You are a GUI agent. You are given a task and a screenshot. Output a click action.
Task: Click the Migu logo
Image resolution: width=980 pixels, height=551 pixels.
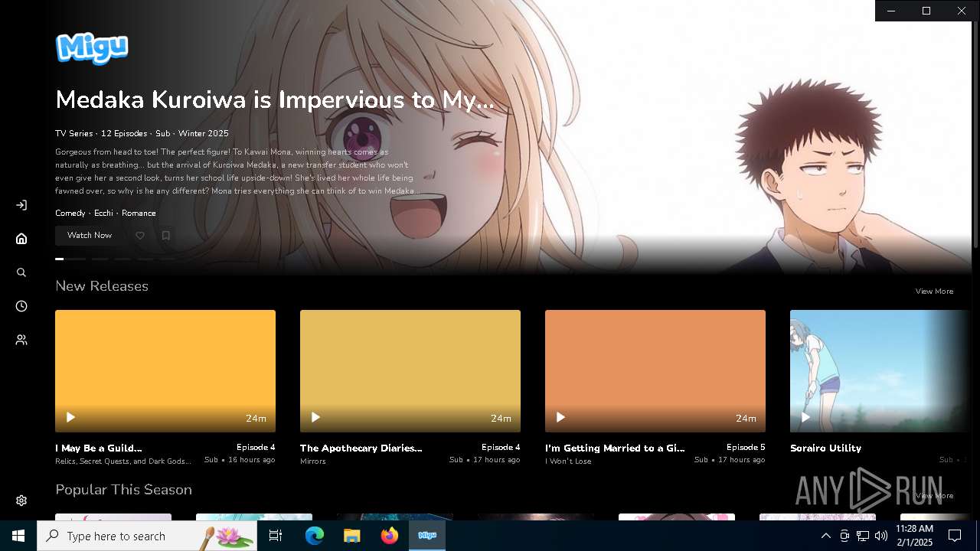pyautogui.click(x=92, y=48)
